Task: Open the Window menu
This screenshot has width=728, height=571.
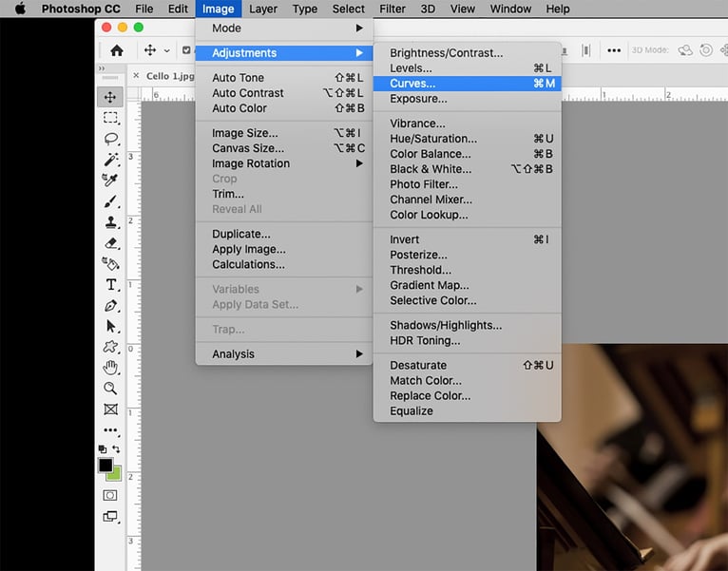Action: coord(510,9)
